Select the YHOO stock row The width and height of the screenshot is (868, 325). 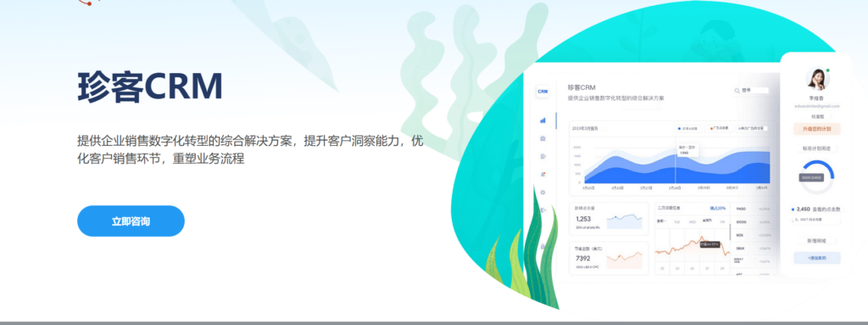tap(753, 209)
